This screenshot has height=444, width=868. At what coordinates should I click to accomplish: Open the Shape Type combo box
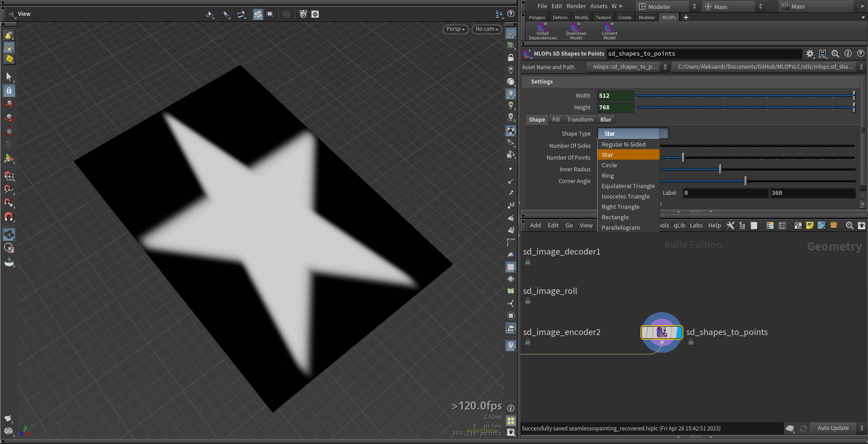632,133
